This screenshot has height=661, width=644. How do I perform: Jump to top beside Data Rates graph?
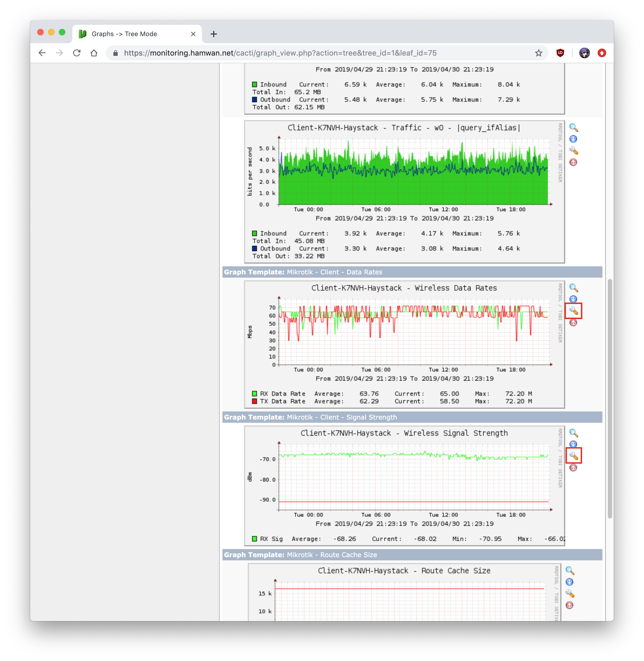[x=573, y=323]
